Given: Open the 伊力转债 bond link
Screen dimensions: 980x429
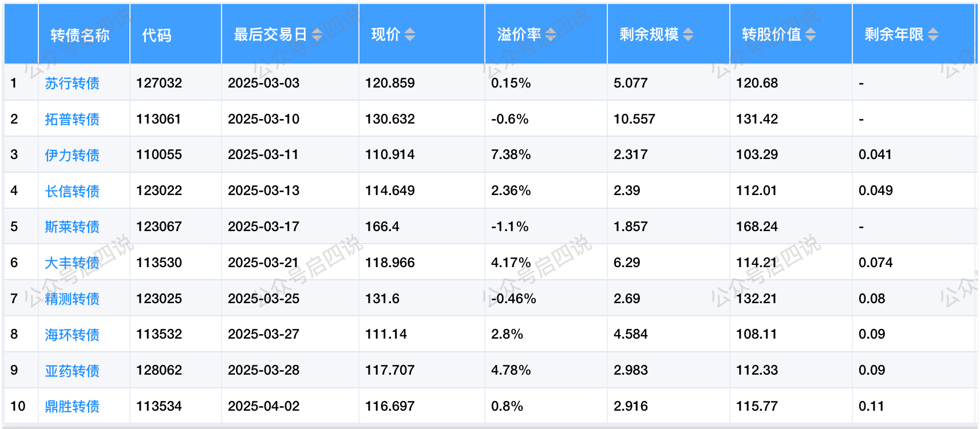Looking at the screenshot, I should click(x=72, y=155).
